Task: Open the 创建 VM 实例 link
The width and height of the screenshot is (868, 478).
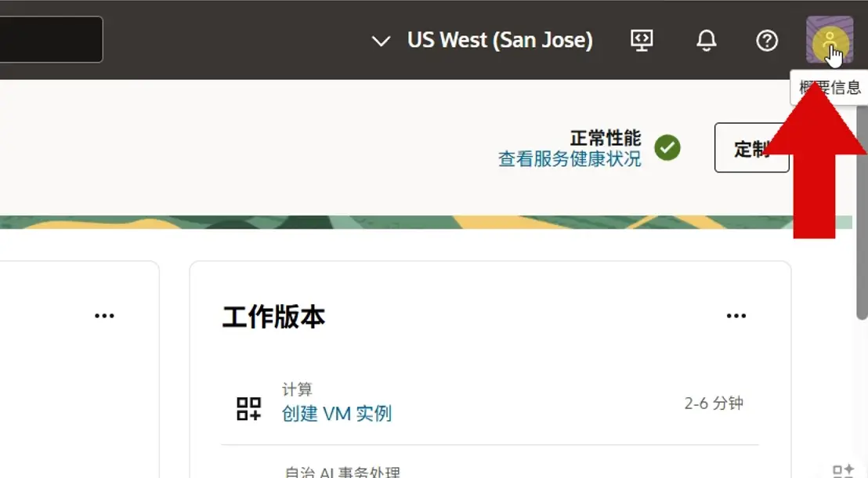Action: [336, 413]
